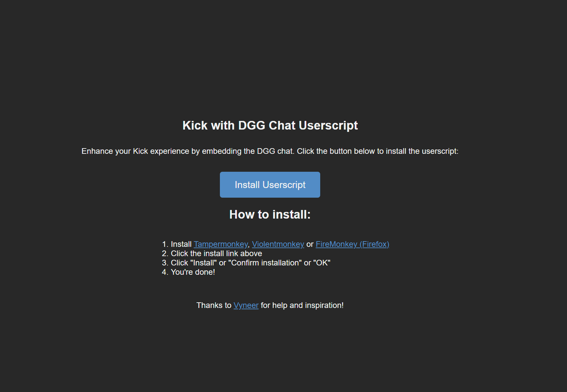Screen dimensions: 567x392
Task: Select the You're done step text
Action: point(193,272)
